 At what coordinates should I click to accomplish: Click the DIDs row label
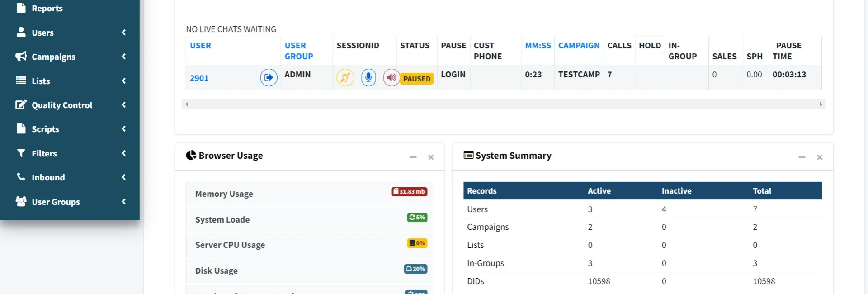[x=476, y=281]
